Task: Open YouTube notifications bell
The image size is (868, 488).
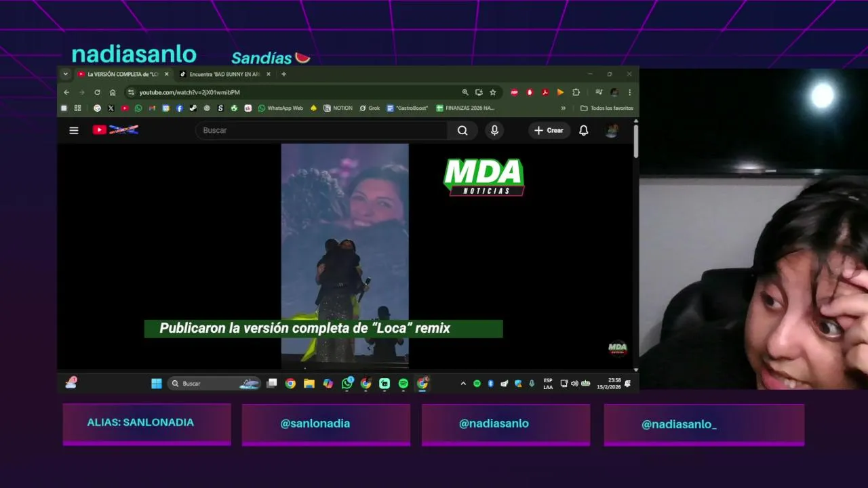Action: [x=583, y=130]
